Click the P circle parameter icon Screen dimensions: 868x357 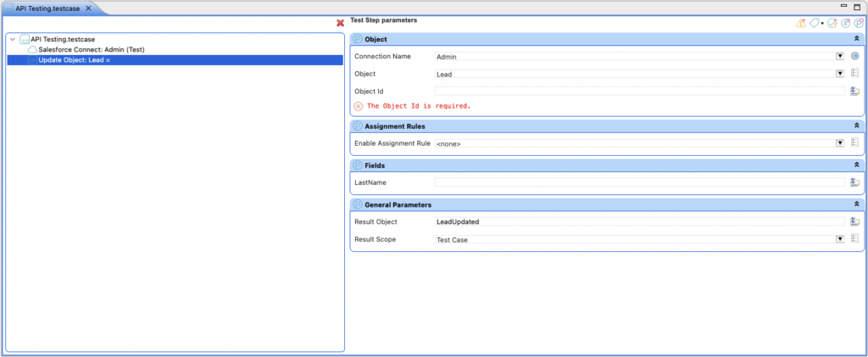point(859,23)
